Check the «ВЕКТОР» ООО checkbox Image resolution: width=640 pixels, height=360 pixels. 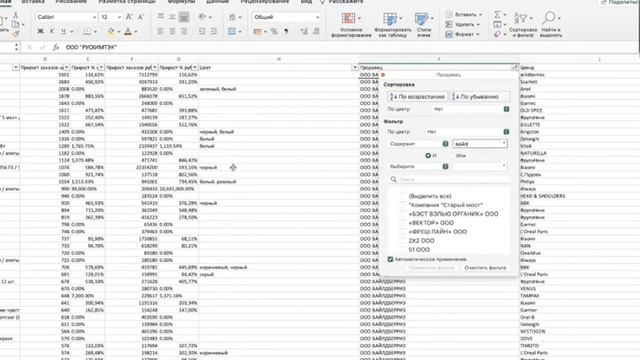(402, 223)
